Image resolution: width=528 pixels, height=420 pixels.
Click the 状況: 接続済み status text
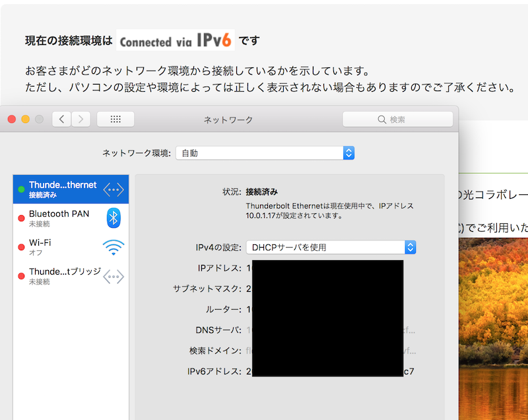click(250, 192)
